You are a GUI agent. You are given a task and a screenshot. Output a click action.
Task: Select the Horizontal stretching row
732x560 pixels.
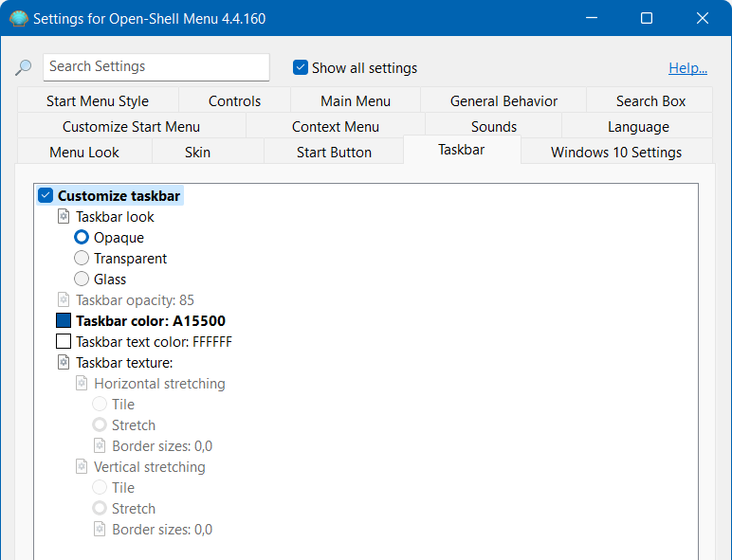coord(159,384)
